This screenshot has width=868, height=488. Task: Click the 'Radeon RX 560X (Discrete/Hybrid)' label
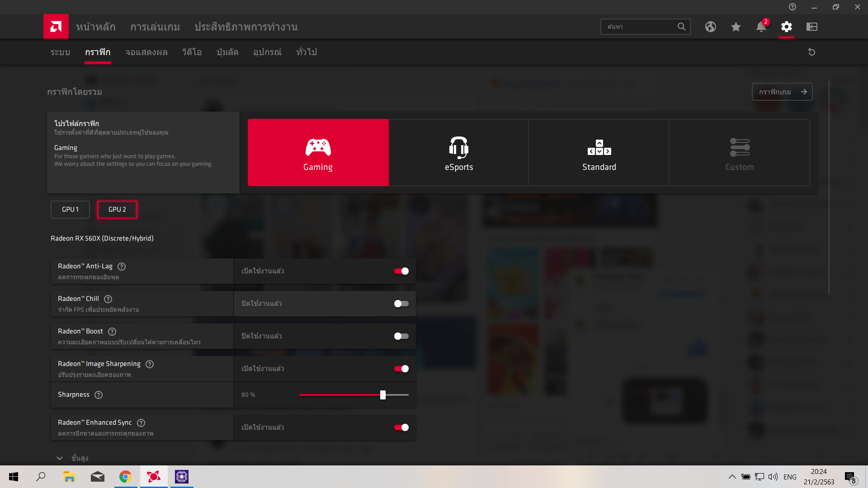[102, 239]
